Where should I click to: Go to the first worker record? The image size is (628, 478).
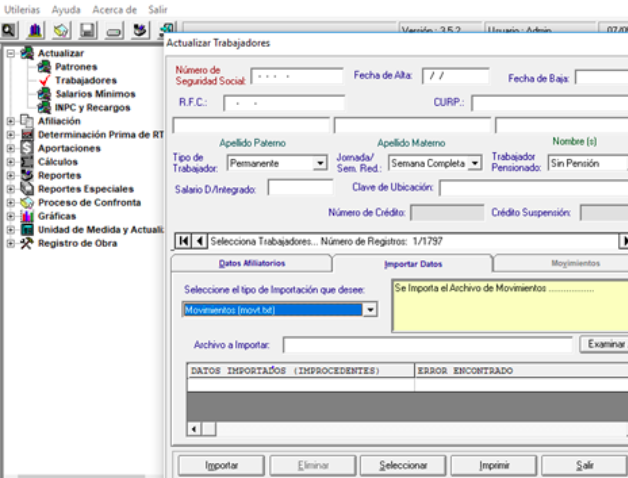(183, 241)
